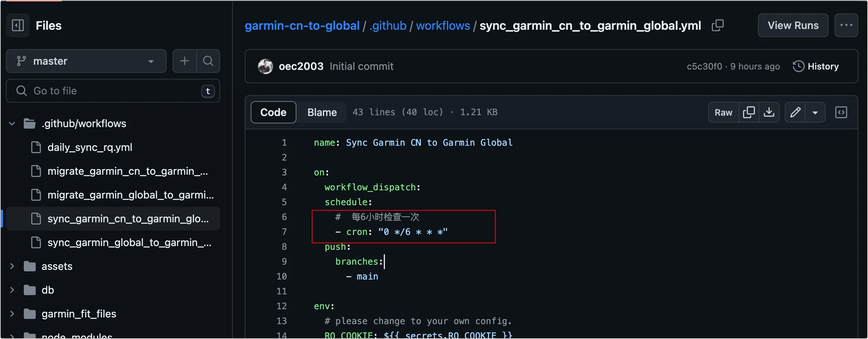The image size is (868, 339).
Task: Click line number 7 in the code
Action: tap(284, 232)
